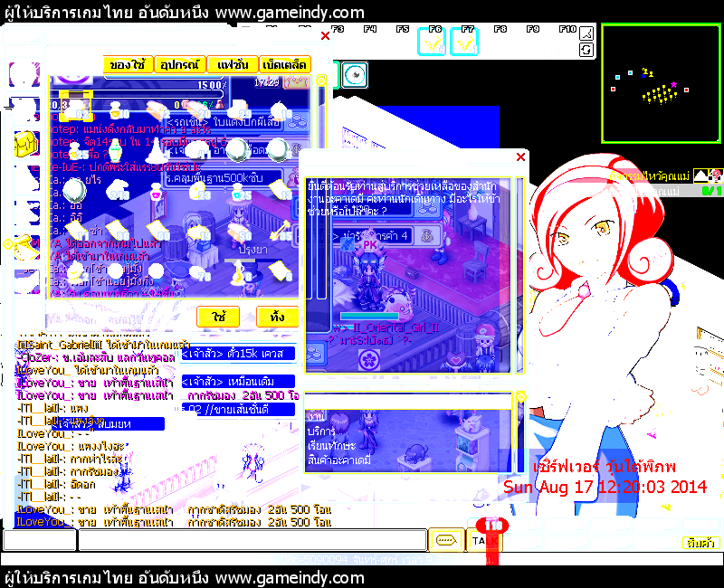Select the yellow potion with count 10
This screenshot has height=588, width=724.
tap(118, 109)
